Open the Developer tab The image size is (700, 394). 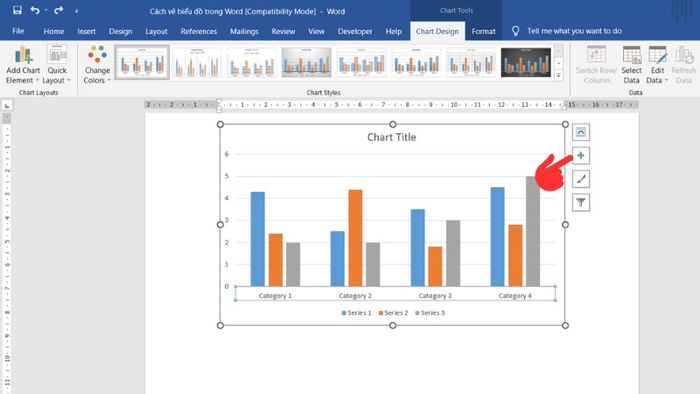[x=355, y=31]
